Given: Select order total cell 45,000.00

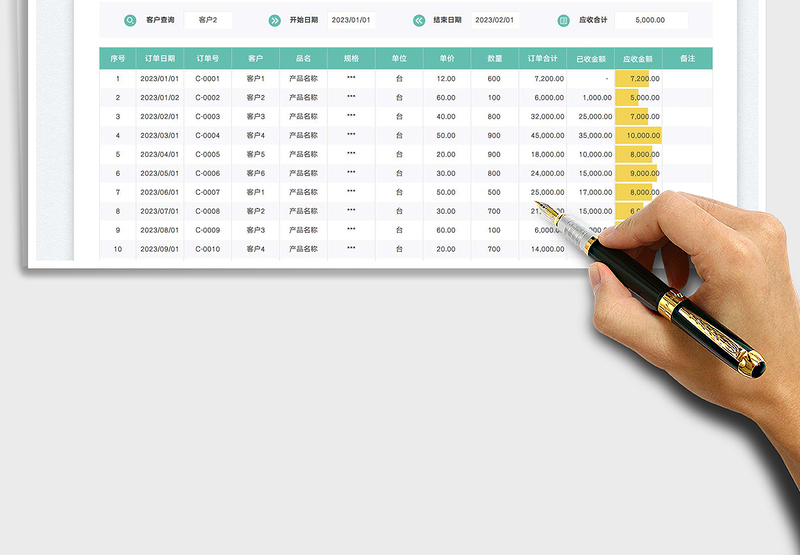Looking at the screenshot, I should (x=542, y=135).
